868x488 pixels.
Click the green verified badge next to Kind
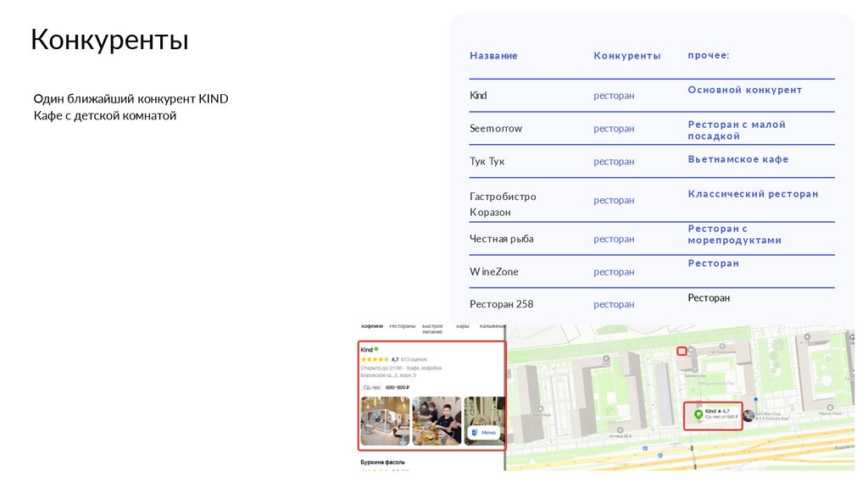coord(376,349)
